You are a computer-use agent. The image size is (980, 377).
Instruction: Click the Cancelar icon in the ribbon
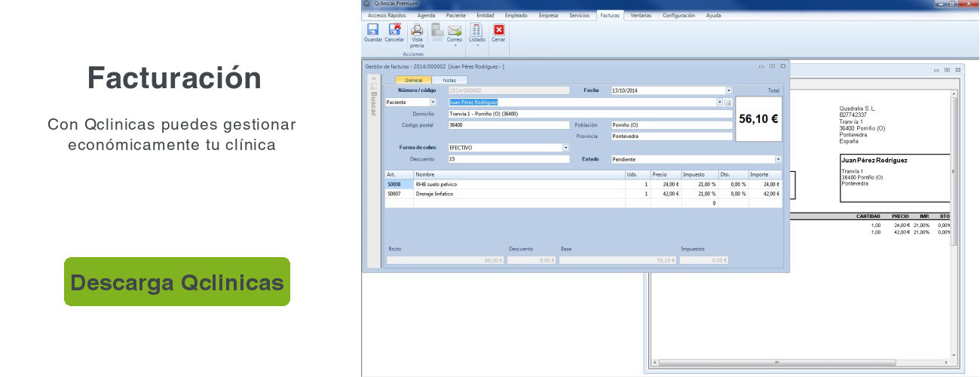pos(394,30)
